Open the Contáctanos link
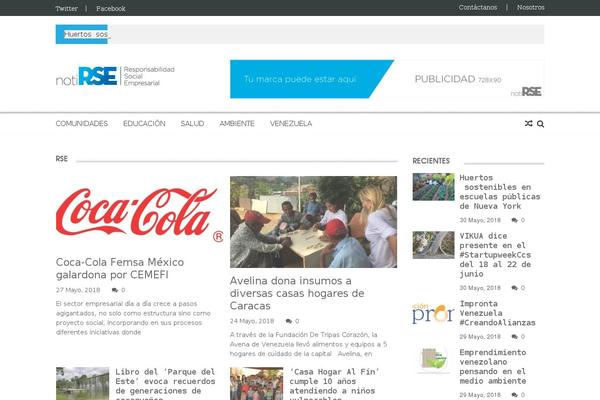 point(478,7)
